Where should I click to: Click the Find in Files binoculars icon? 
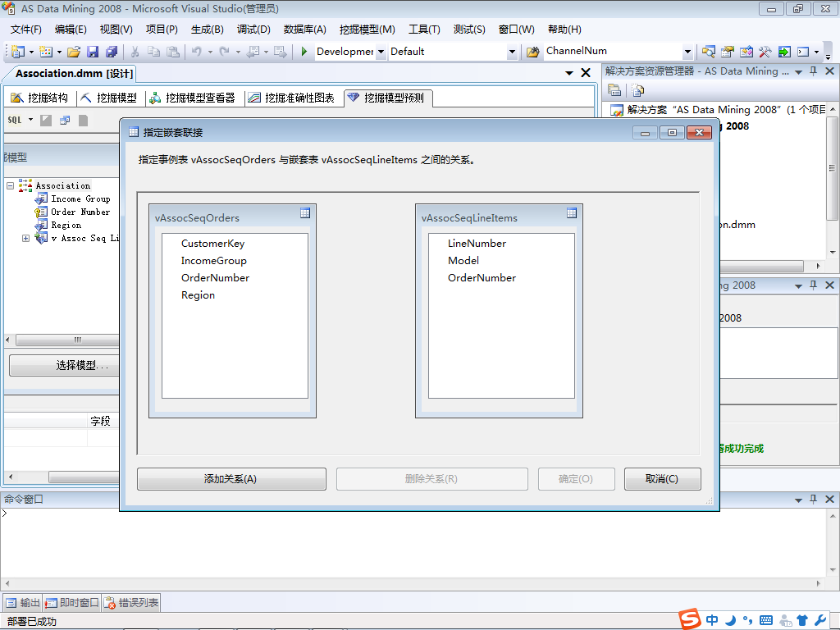coord(532,52)
